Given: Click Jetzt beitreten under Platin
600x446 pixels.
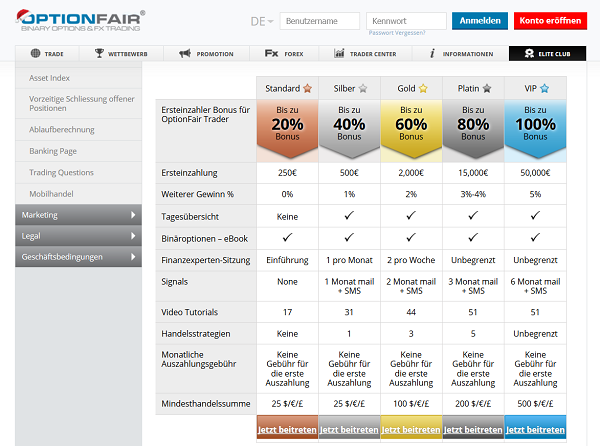Looking at the screenshot, I should tap(473, 430).
